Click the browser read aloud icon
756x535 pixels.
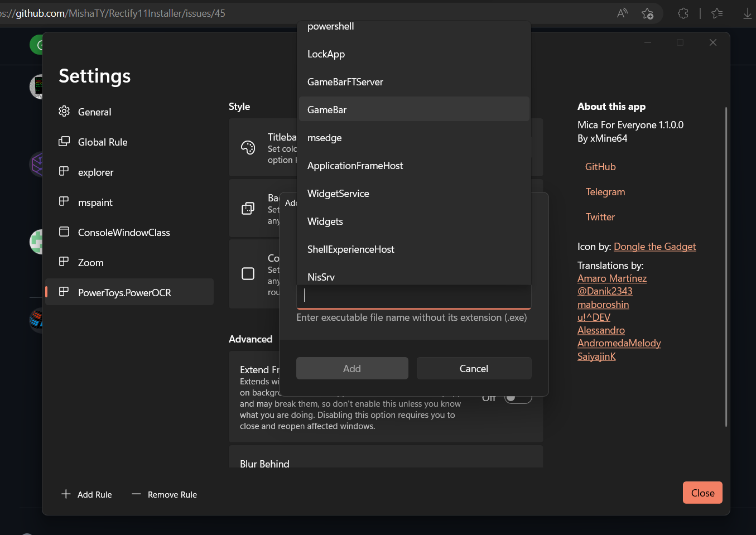click(x=622, y=13)
